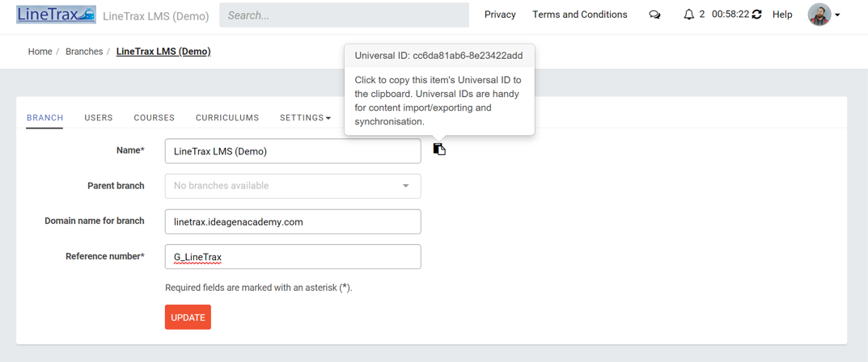Click the session timer refresh icon
The width and height of the screenshot is (868, 362).
pos(756,15)
